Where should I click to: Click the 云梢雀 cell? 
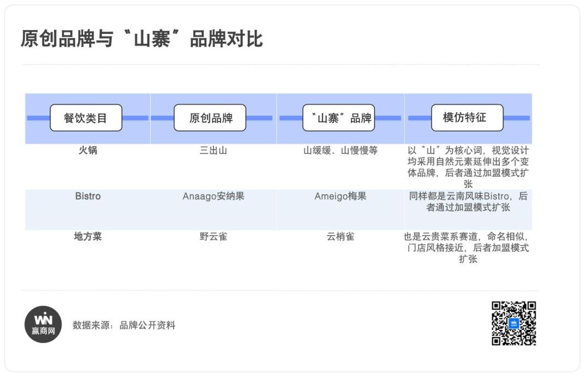point(340,237)
